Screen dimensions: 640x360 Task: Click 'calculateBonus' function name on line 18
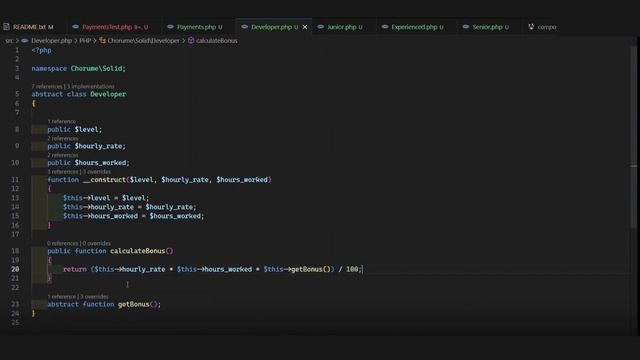point(138,251)
